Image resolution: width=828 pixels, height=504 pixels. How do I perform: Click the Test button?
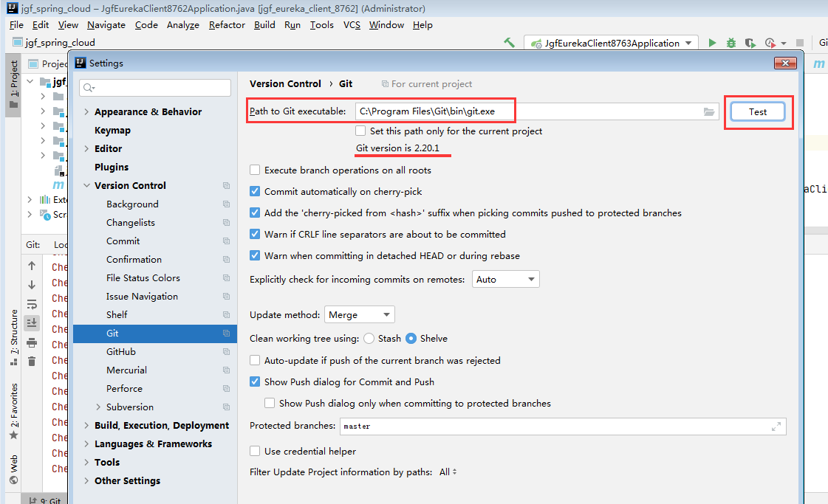758,112
